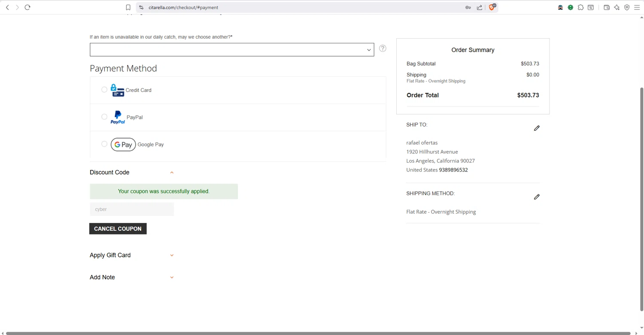Click the phone number 9389896532
The image size is (644, 335).
[453, 170]
